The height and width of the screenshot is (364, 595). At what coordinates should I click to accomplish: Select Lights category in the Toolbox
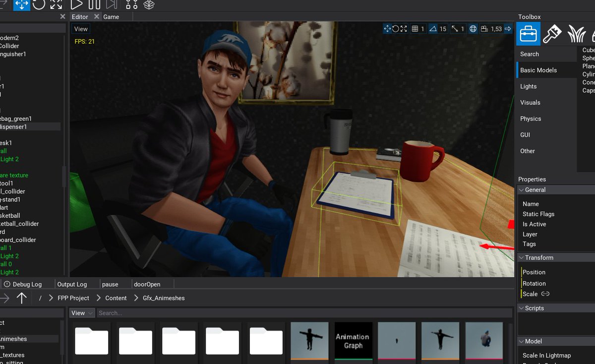[x=528, y=86]
